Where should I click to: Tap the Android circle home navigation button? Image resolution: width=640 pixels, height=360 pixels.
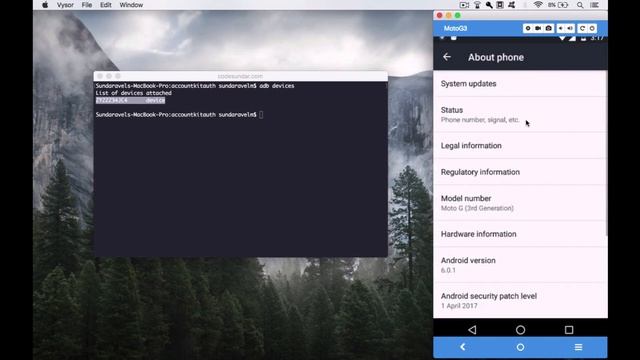click(520, 329)
